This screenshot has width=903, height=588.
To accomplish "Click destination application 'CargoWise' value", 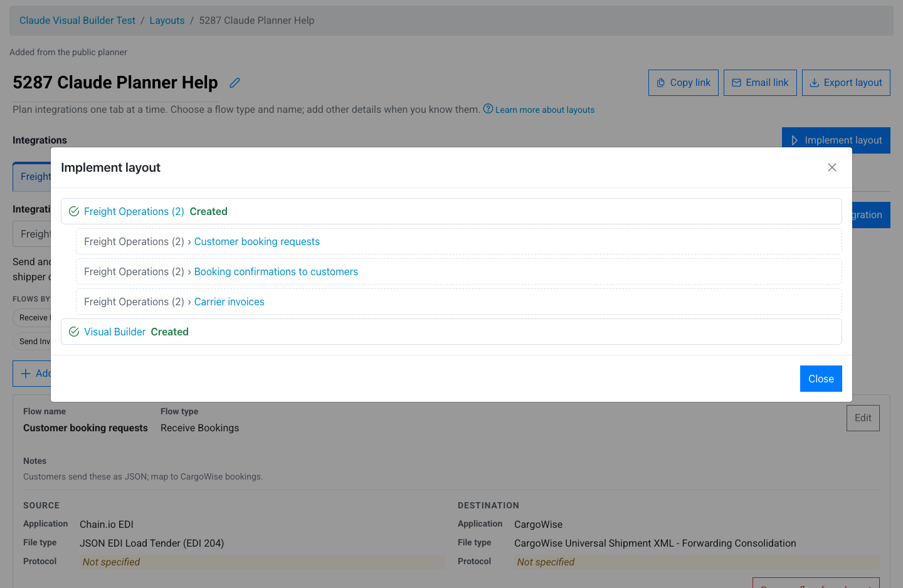I will click(x=539, y=525).
